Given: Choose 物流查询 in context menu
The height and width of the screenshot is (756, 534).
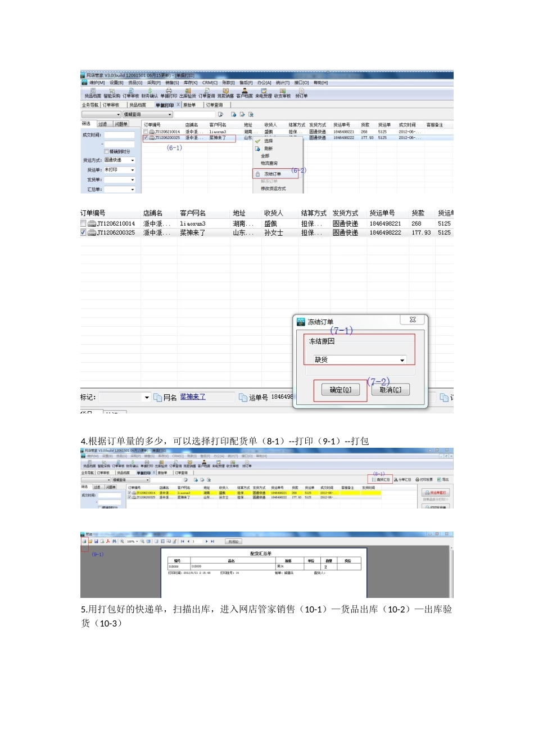Looking at the screenshot, I should (269, 164).
